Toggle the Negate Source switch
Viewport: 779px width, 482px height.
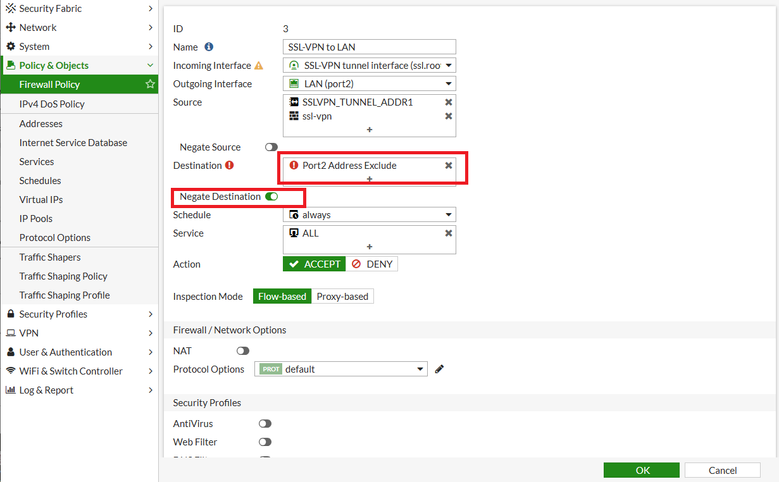[x=271, y=147]
